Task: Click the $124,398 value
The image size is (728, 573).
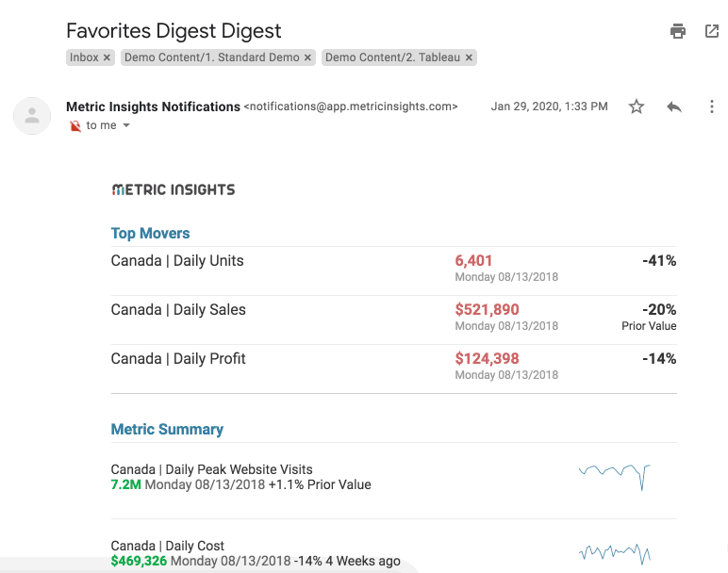Action: (487, 359)
